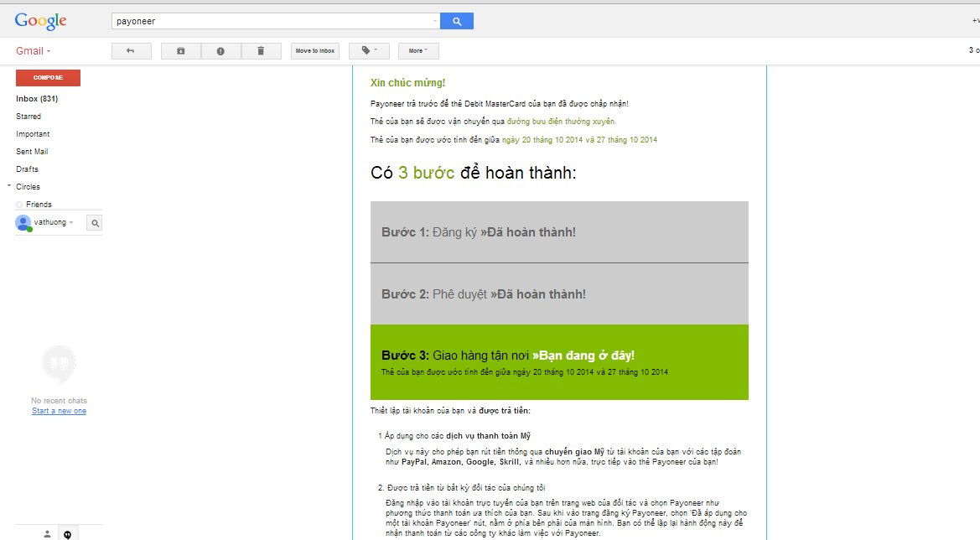The height and width of the screenshot is (540, 980).
Task: Open the Starred folder
Action: [29, 117]
